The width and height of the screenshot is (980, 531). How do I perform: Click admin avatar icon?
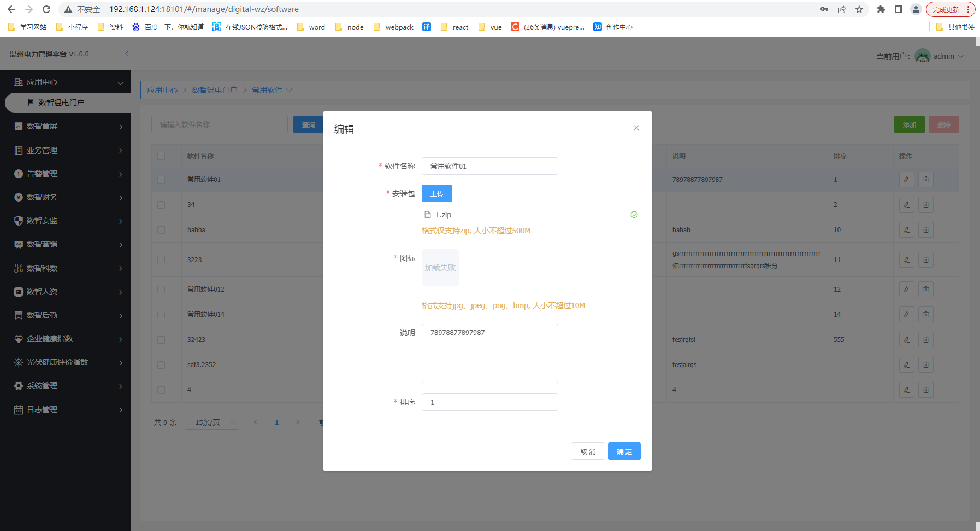923,56
